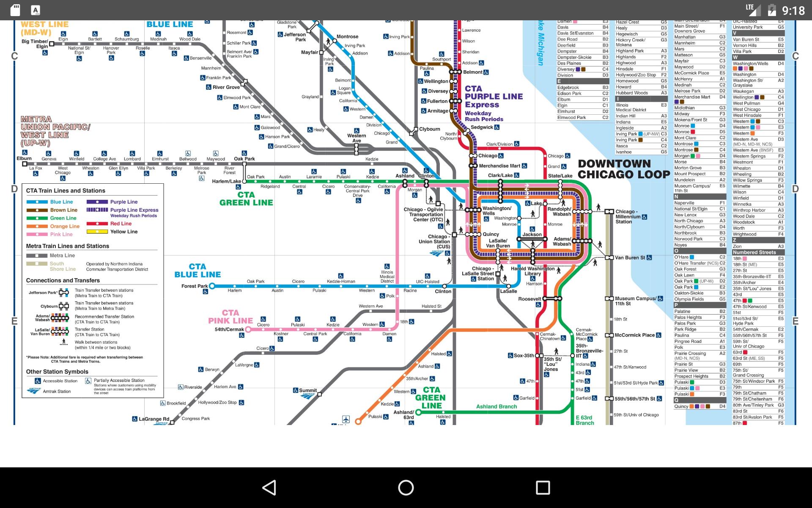The width and height of the screenshot is (812, 508).
Task: Tap the SD card status bar icon
Action: [15, 10]
